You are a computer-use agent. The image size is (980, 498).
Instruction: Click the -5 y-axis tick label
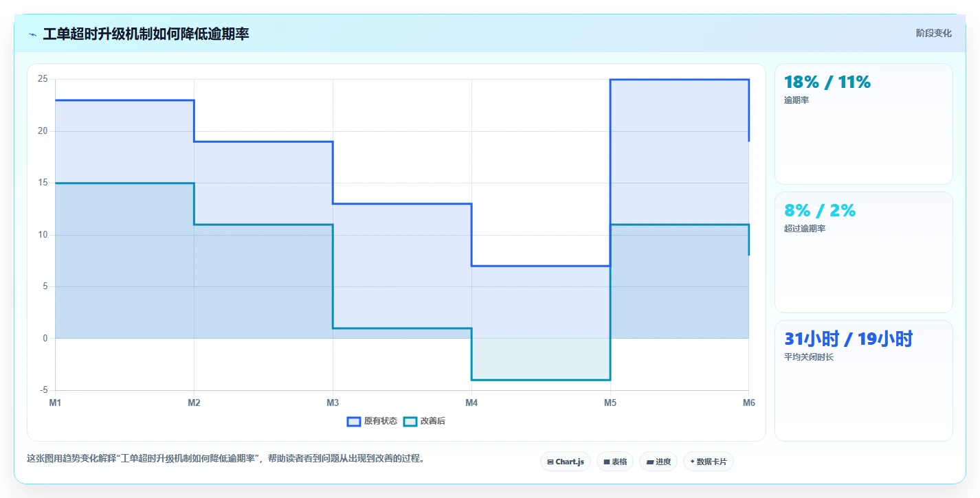tap(43, 390)
